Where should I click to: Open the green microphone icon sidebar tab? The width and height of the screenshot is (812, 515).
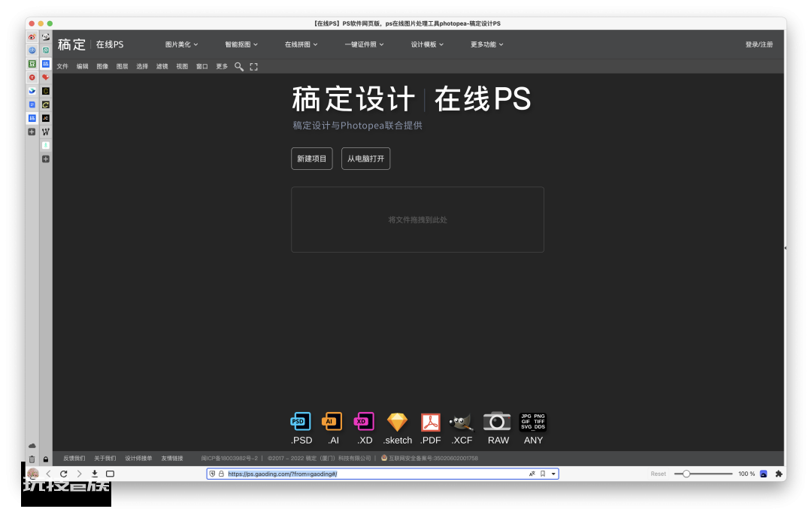coord(46,145)
